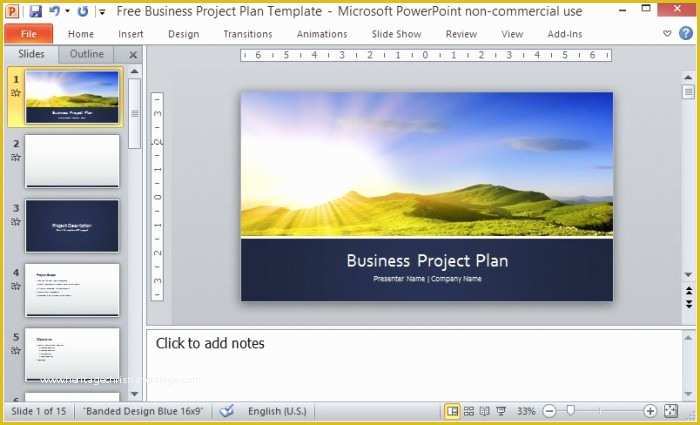This screenshot has height=425, width=700.
Task: Start Slide Show from status bar icon
Action: pyautogui.click(x=501, y=411)
